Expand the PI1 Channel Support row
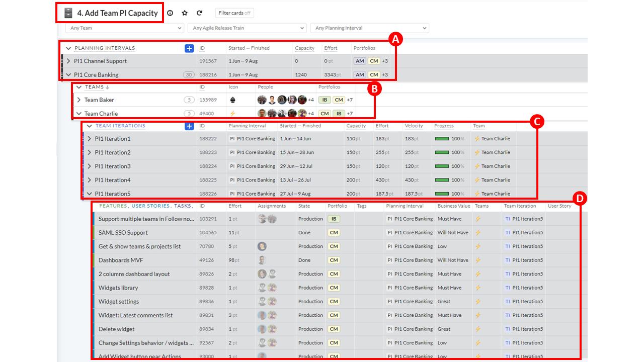 pyautogui.click(x=68, y=61)
